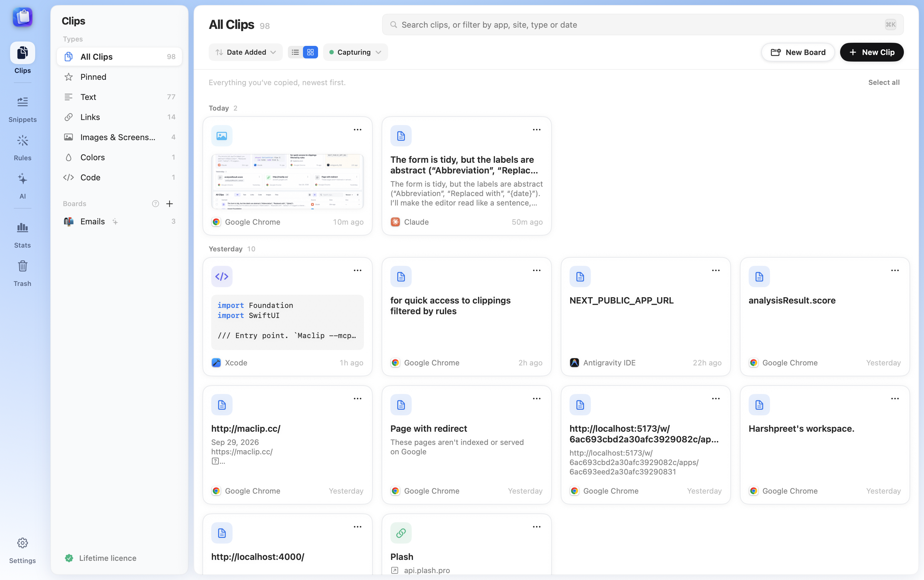Viewport: 924px width, 580px height.
Task: Filter by Images & Screenshots
Action: 119,137
